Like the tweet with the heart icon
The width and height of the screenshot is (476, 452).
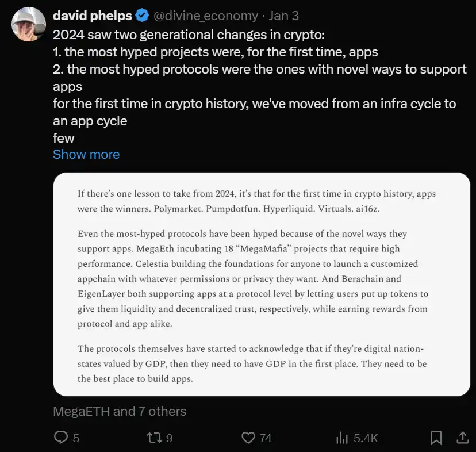point(248,438)
